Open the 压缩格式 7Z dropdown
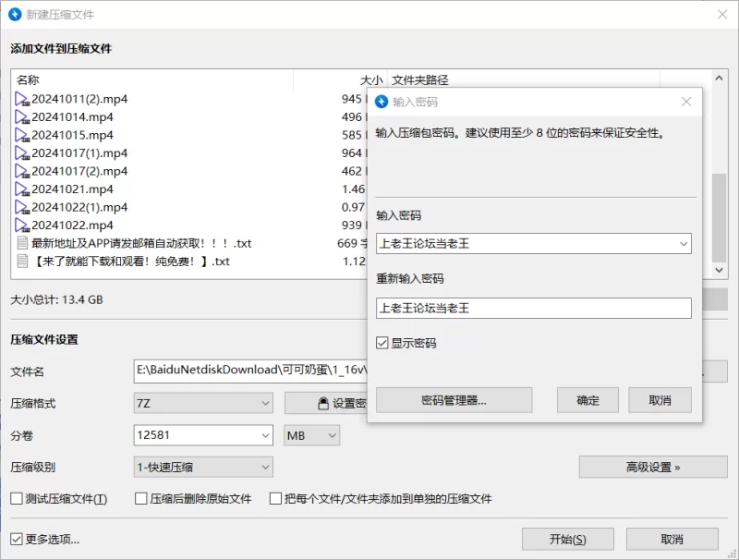This screenshot has height=560, width=739. [x=203, y=404]
